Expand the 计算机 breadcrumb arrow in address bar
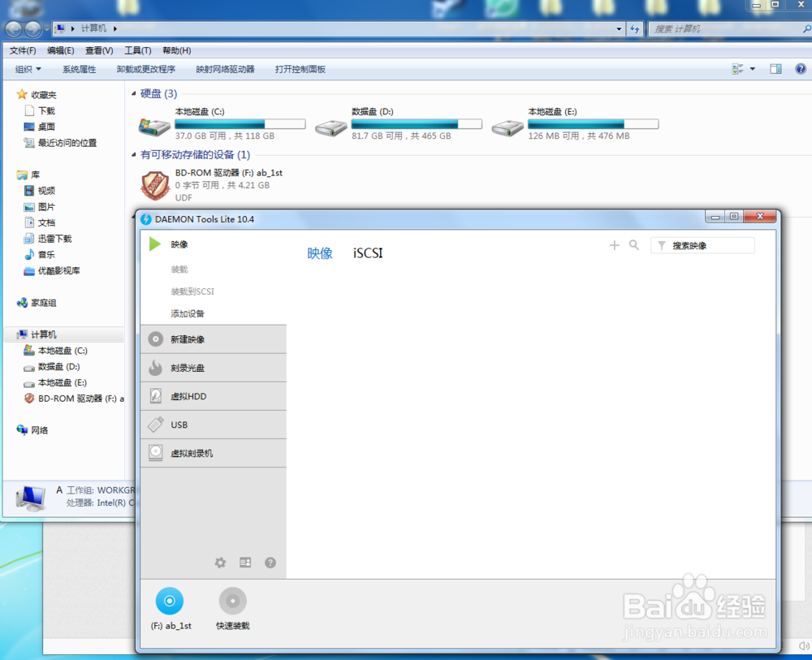Viewport: 812px width, 660px height. click(x=115, y=28)
